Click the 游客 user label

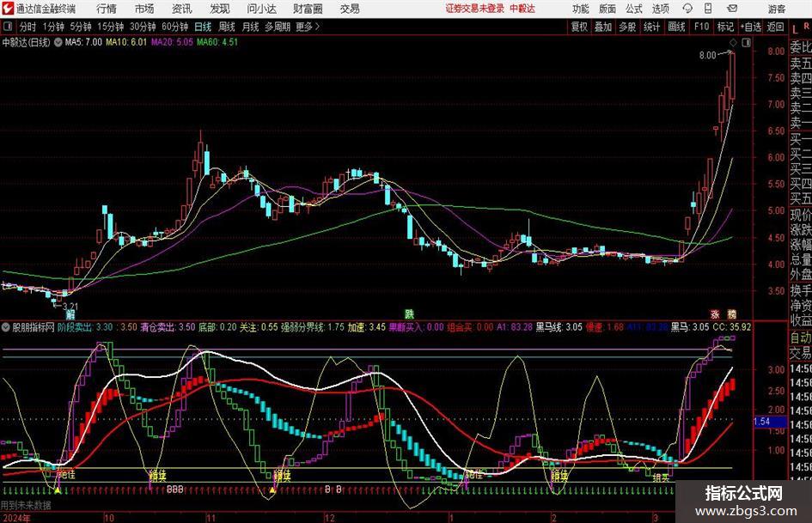776,9
